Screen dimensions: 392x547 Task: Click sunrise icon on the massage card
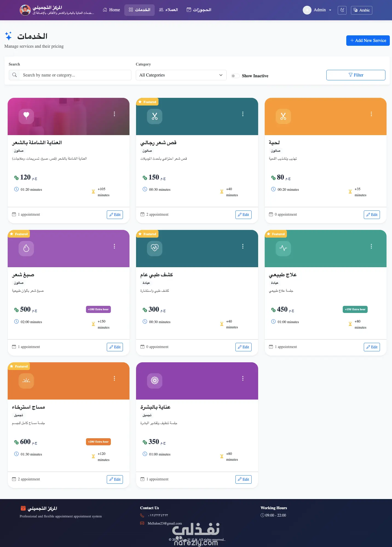[26, 381]
